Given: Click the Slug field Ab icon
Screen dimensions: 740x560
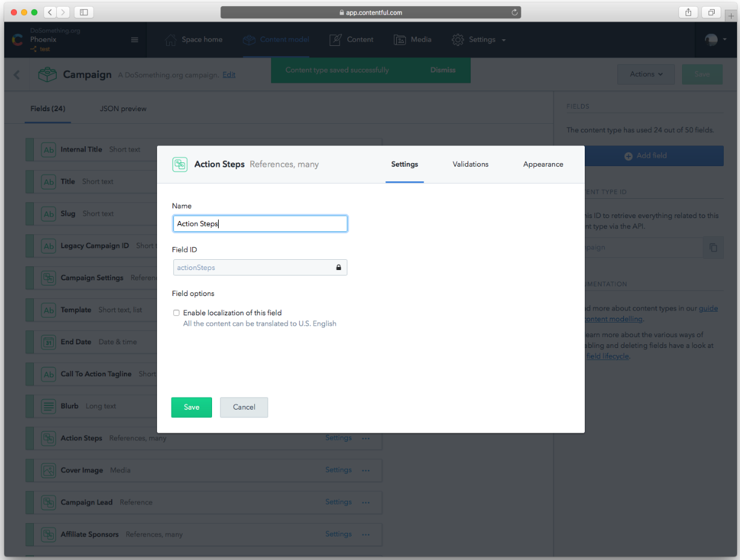Looking at the screenshot, I should pos(49,214).
